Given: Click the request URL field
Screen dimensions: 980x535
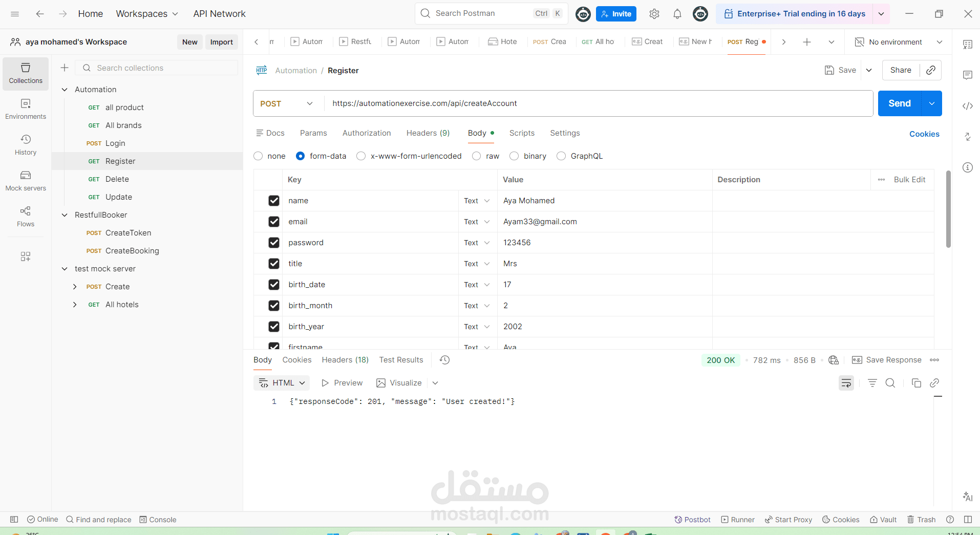Looking at the screenshot, I should (x=599, y=103).
